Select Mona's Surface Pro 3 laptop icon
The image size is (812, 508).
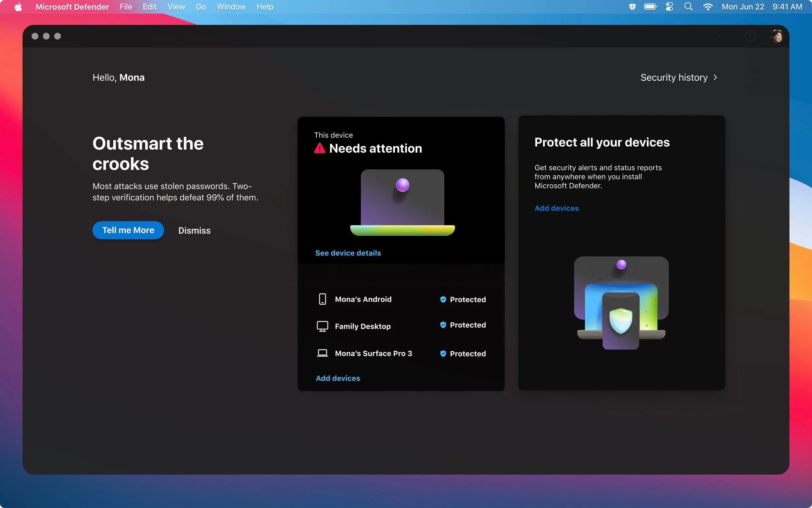click(322, 353)
